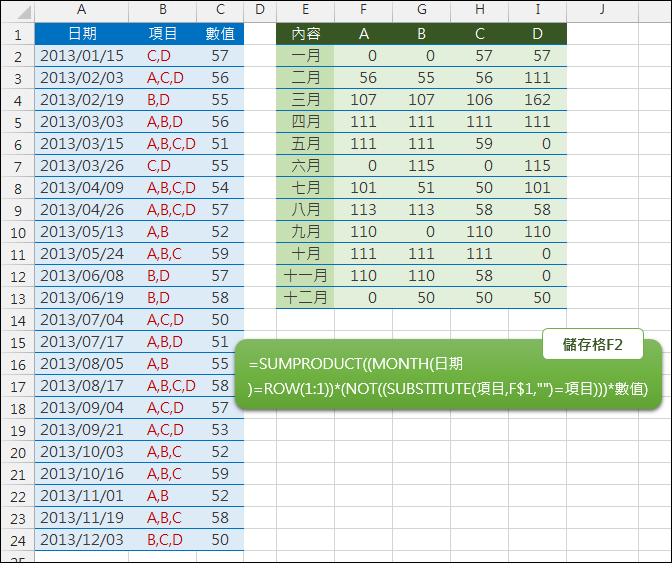
Task: Click the 一月 row label
Action: coord(305,56)
